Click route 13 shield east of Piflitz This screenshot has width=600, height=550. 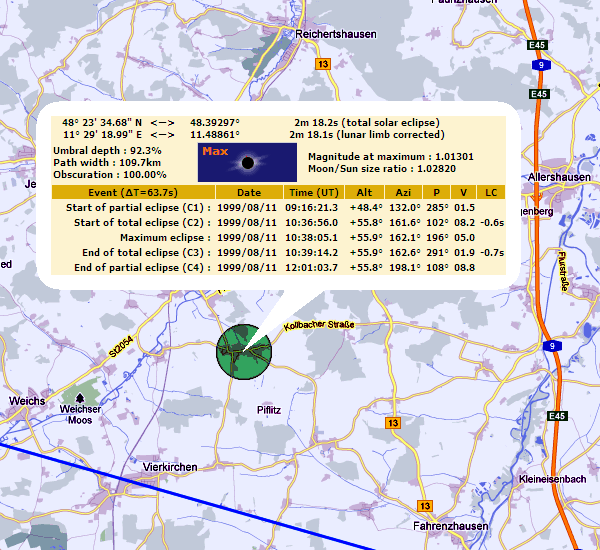[389, 424]
